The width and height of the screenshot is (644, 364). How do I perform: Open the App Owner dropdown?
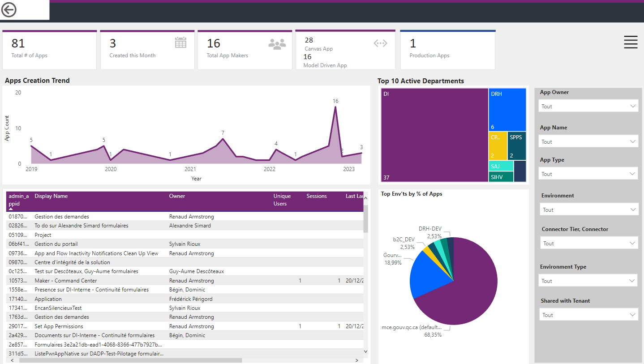pos(588,106)
